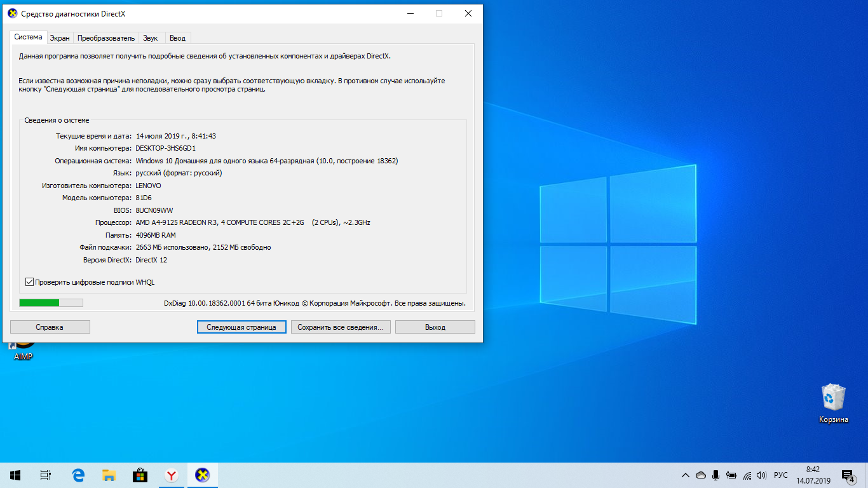This screenshot has width=868, height=488.
Task: Open the Преобразователь tab
Action: click(x=106, y=38)
